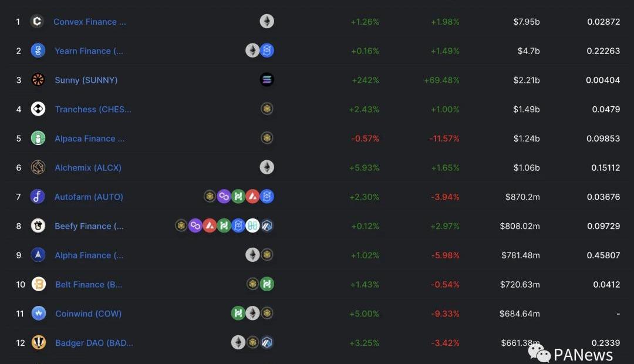
Task: Click the Autofarm purple logo icon
Action: click(38, 197)
